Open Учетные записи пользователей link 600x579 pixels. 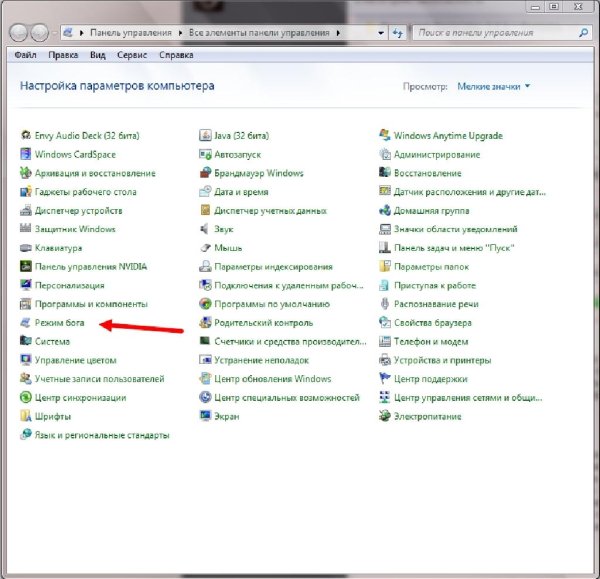pos(99,379)
